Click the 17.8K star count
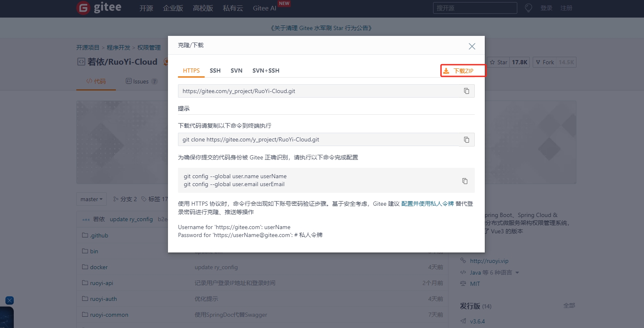 [520, 62]
